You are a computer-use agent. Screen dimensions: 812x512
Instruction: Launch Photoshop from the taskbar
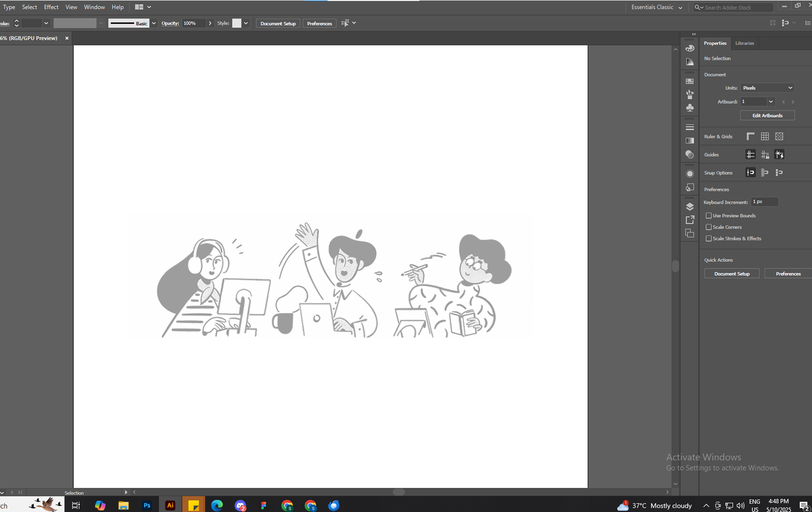click(147, 505)
